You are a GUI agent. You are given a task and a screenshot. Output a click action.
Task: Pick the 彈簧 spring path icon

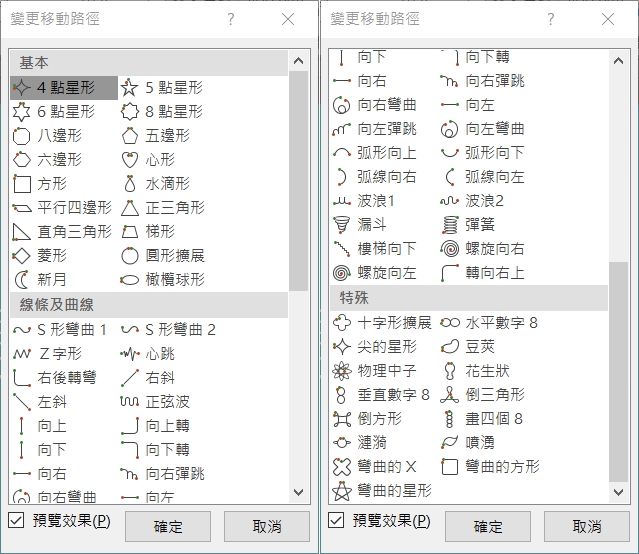[450, 225]
